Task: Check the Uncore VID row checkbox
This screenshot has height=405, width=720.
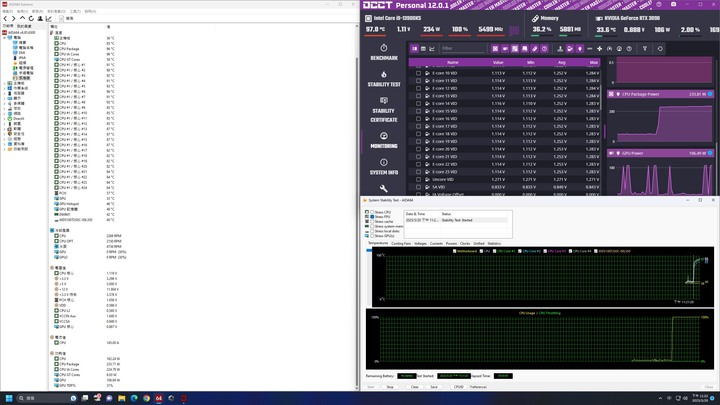Action: (418, 179)
